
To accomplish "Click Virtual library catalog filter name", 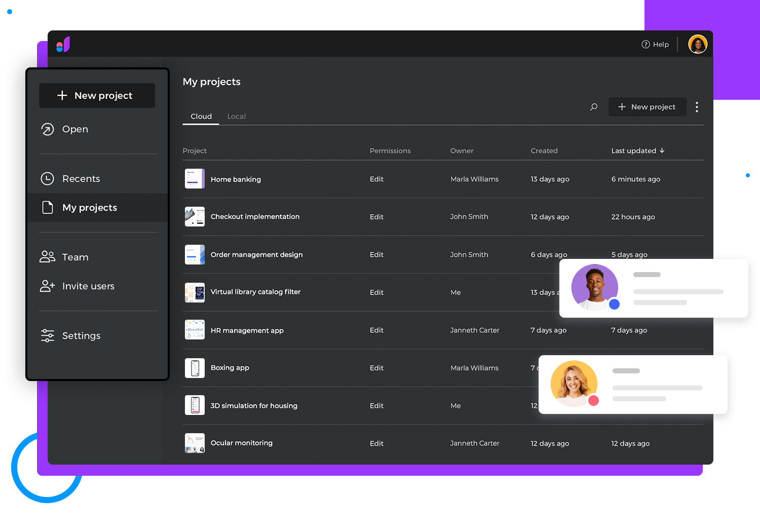I will pos(255,292).
